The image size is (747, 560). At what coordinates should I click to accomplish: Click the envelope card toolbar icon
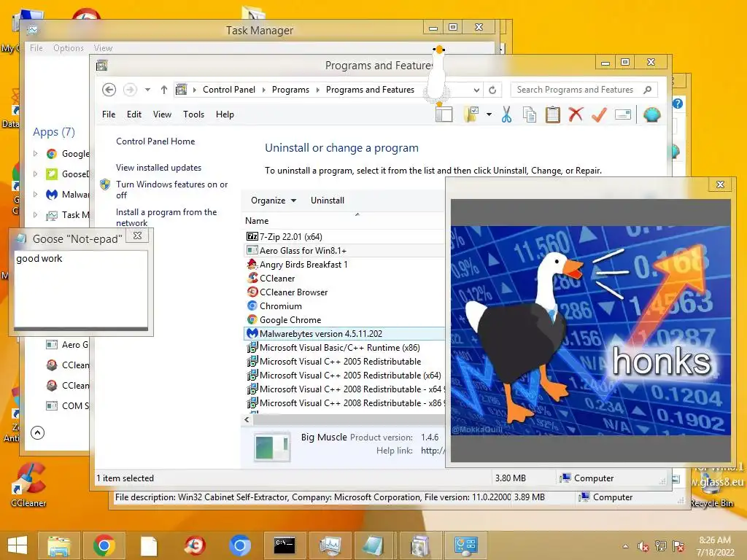coord(623,114)
